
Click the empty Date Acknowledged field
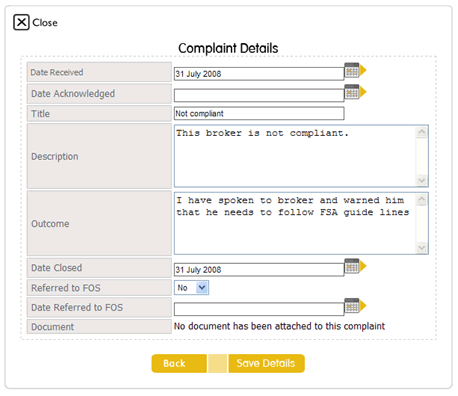[x=259, y=95]
